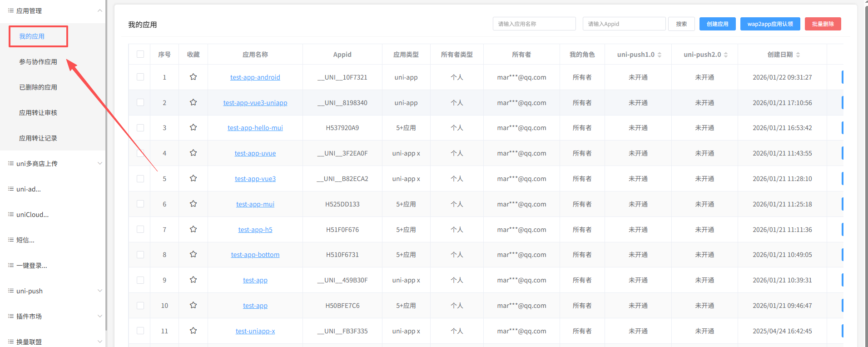Click the Appid value H525DD133
The image size is (868, 347).
342,204
